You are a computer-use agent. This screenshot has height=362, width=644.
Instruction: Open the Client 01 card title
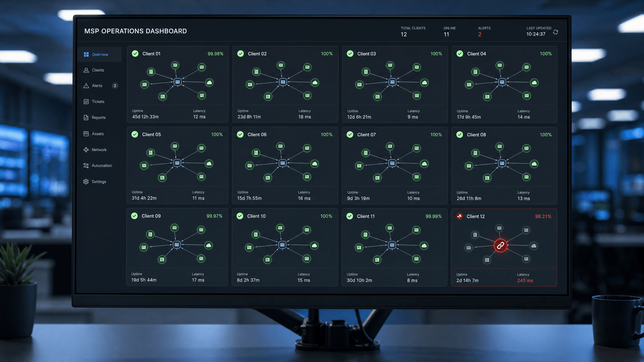pyautogui.click(x=151, y=54)
